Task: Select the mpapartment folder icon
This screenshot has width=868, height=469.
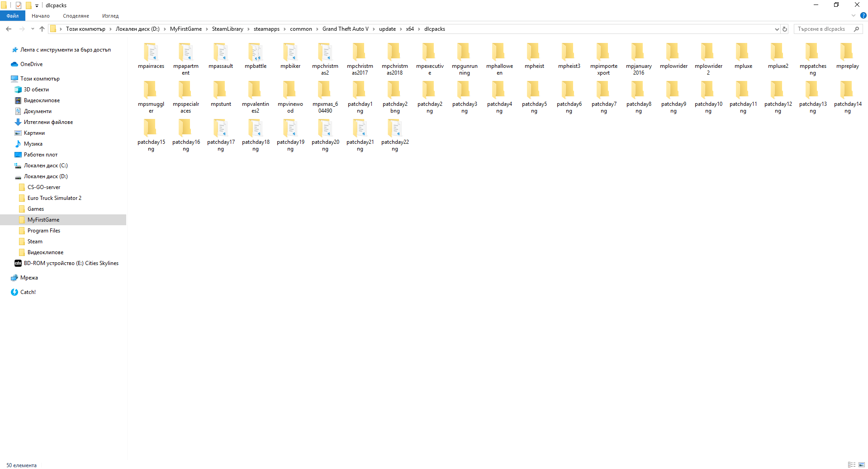Action: click(x=185, y=52)
